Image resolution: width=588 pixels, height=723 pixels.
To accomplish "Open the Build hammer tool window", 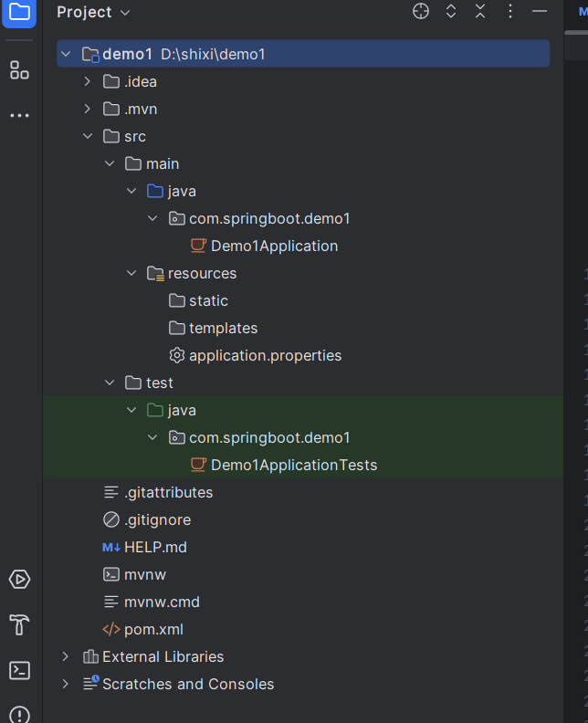I will click(19, 624).
